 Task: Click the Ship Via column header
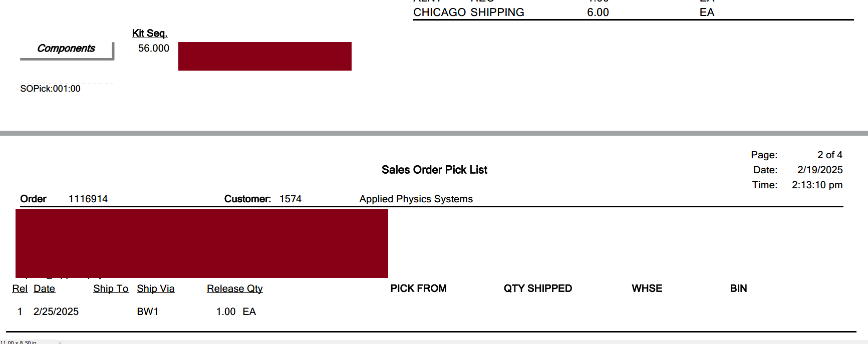(x=156, y=289)
